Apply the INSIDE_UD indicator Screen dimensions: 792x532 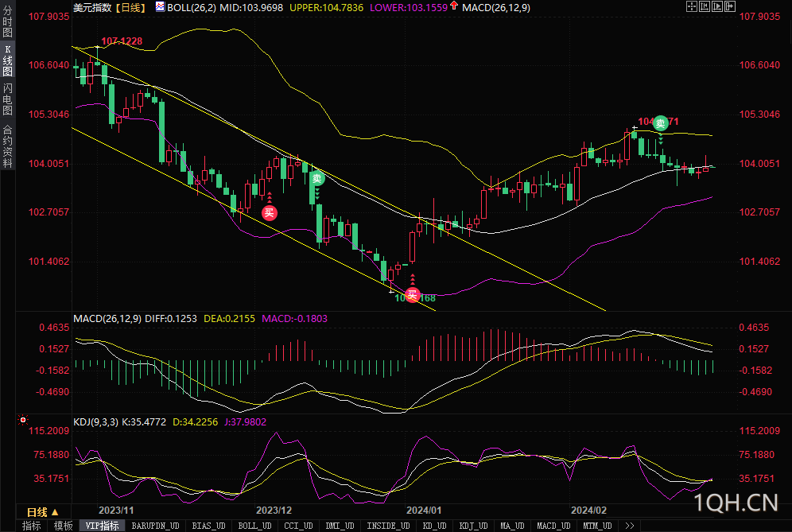click(388, 526)
